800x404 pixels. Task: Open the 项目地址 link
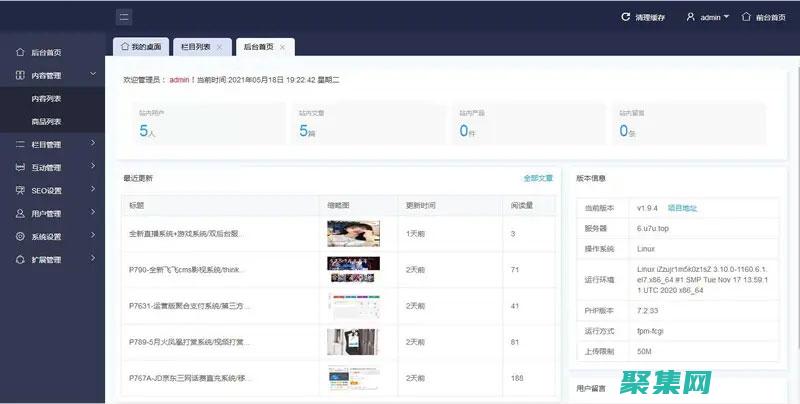(x=682, y=208)
